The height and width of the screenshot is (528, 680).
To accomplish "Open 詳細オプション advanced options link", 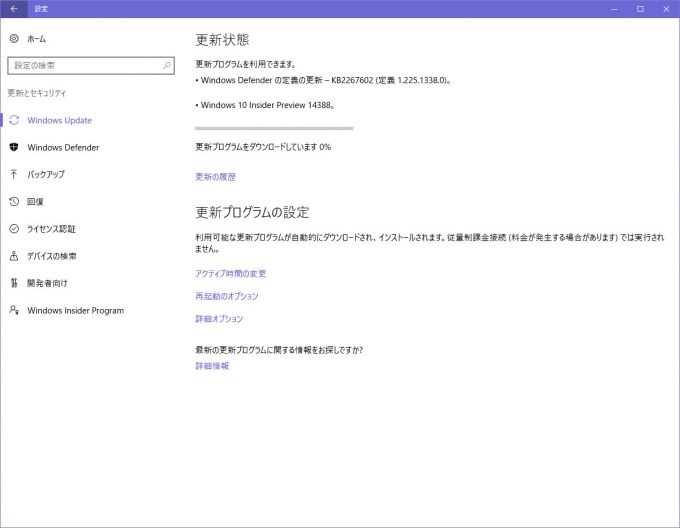I will pyautogui.click(x=219, y=319).
